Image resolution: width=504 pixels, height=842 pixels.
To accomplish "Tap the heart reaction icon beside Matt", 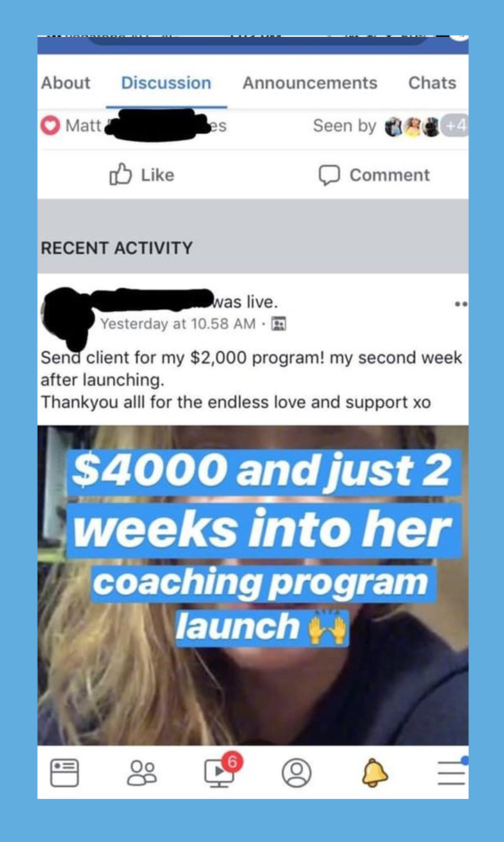I will point(50,126).
